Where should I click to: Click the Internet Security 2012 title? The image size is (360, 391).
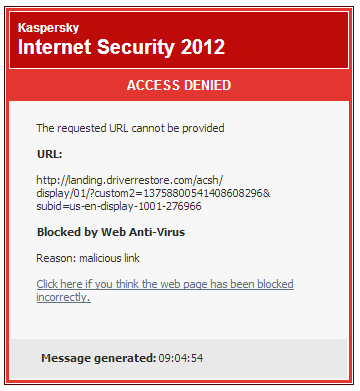pyautogui.click(x=121, y=47)
